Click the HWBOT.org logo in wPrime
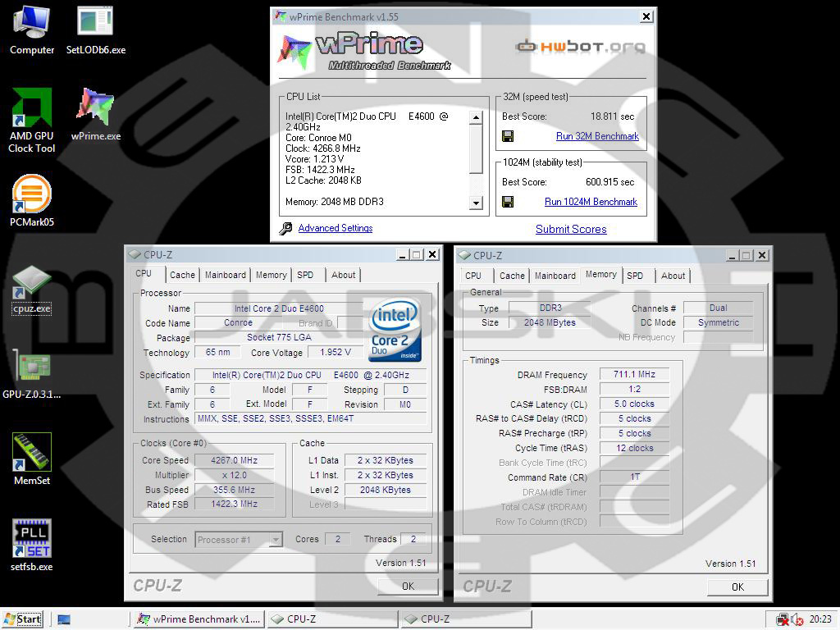This screenshot has width=840, height=630. (x=580, y=47)
